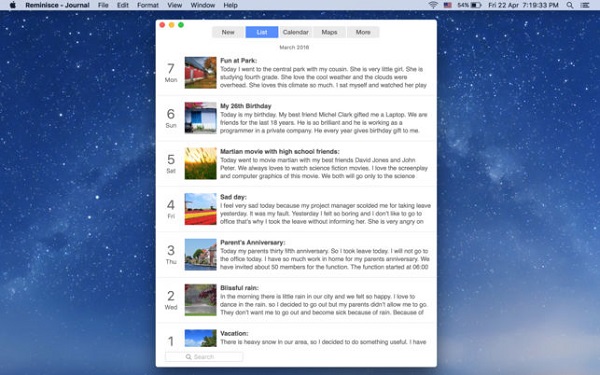Click the date 2 Wed
600x375 pixels.
171,300
